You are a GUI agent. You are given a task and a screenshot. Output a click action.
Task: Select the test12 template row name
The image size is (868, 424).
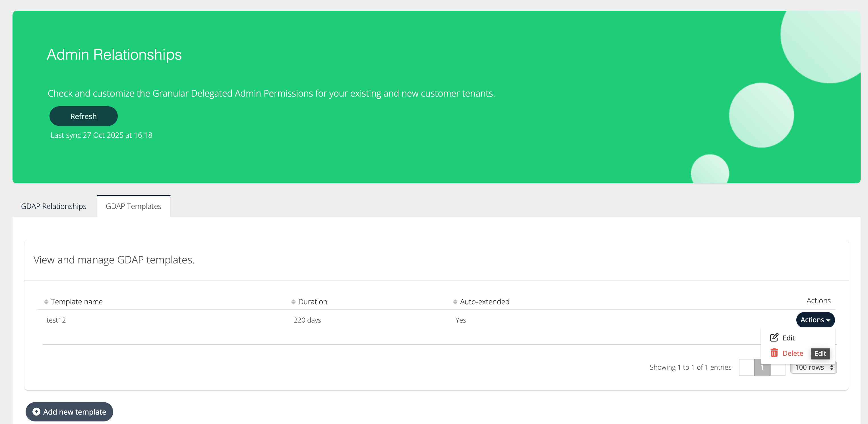tap(56, 320)
